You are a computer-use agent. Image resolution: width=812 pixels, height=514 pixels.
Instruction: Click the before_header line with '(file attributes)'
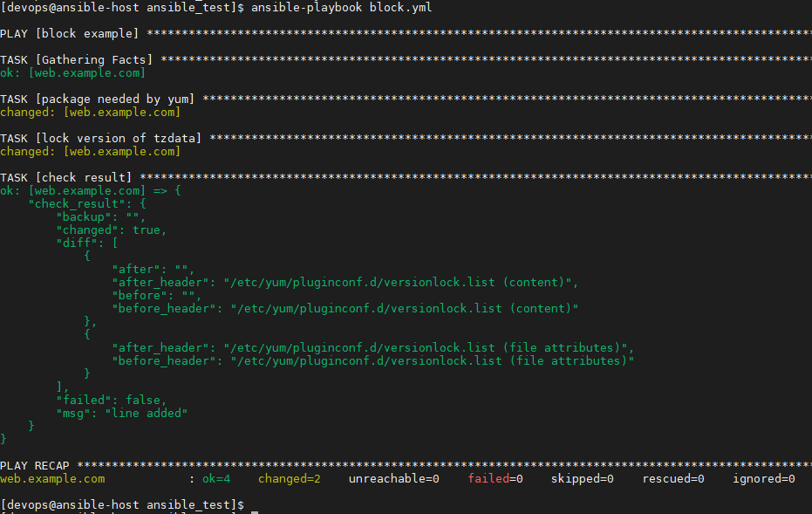[x=373, y=361]
